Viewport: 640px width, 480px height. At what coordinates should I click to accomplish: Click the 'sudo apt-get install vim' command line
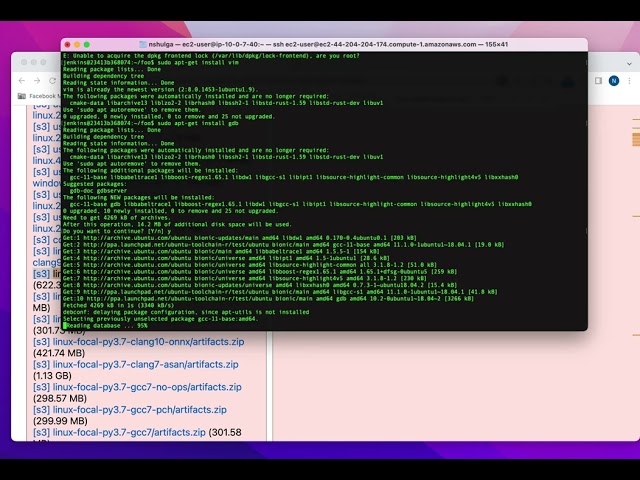pos(151,62)
